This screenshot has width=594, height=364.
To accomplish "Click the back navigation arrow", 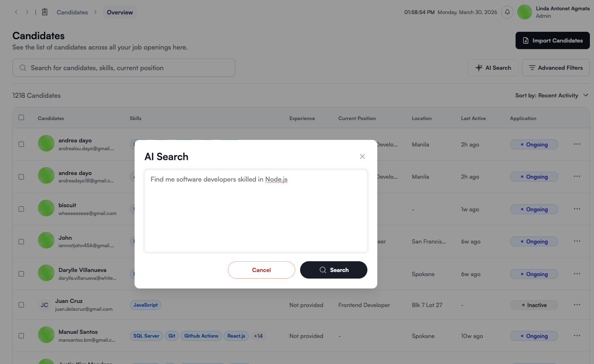I will (16, 12).
